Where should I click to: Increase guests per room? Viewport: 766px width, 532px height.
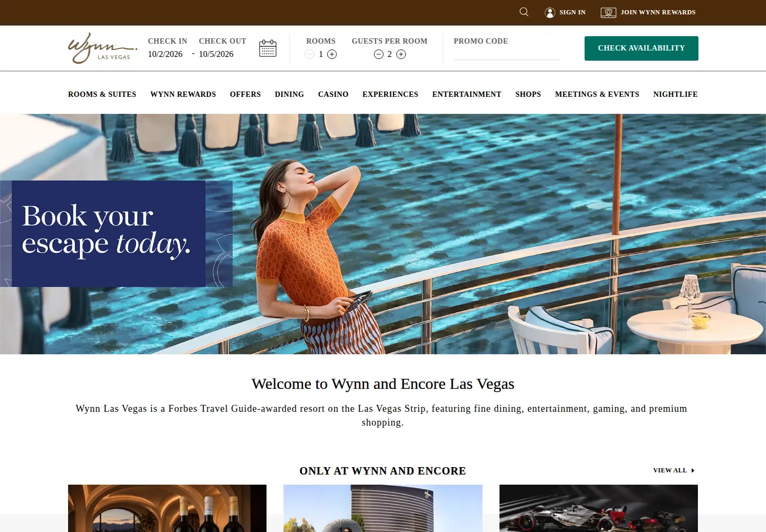pos(401,54)
